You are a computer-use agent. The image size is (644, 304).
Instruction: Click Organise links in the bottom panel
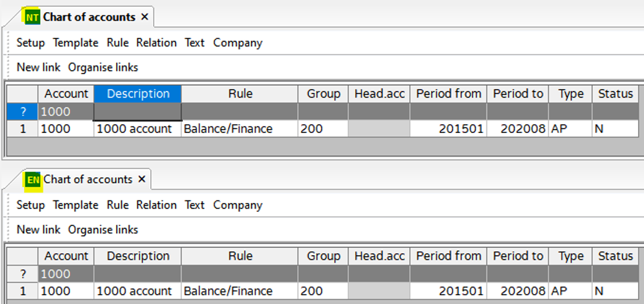point(103,230)
